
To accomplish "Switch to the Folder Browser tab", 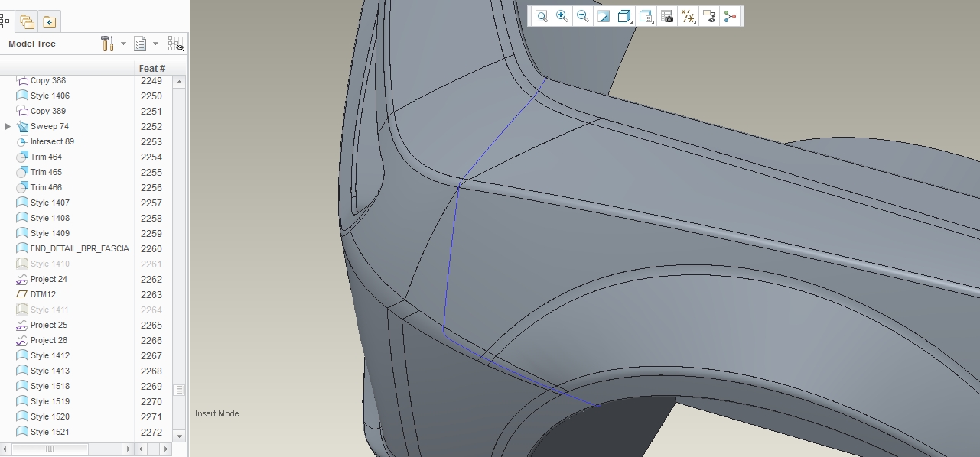I will [x=27, y=22].
